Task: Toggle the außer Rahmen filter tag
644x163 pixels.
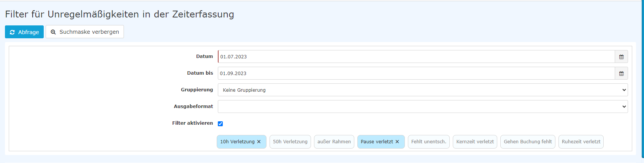Action: click(334, 142)
